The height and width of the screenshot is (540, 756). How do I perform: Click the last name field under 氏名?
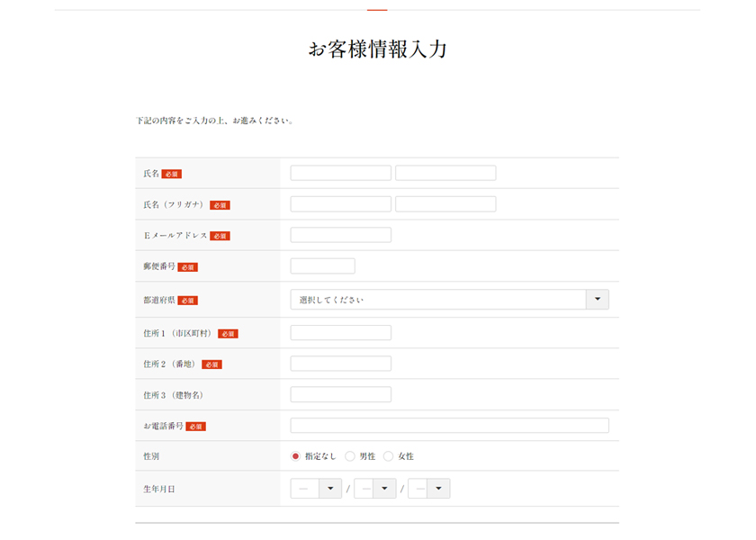340,172
